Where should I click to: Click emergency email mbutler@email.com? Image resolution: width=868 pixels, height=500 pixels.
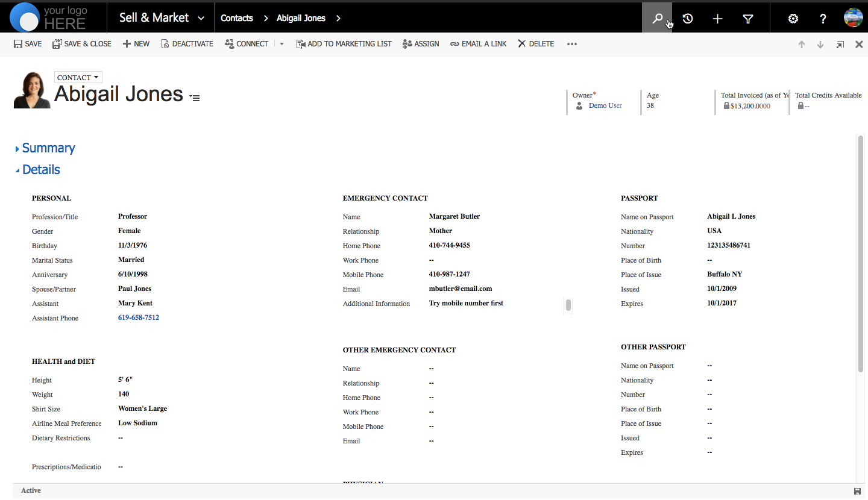click(461, 289)
